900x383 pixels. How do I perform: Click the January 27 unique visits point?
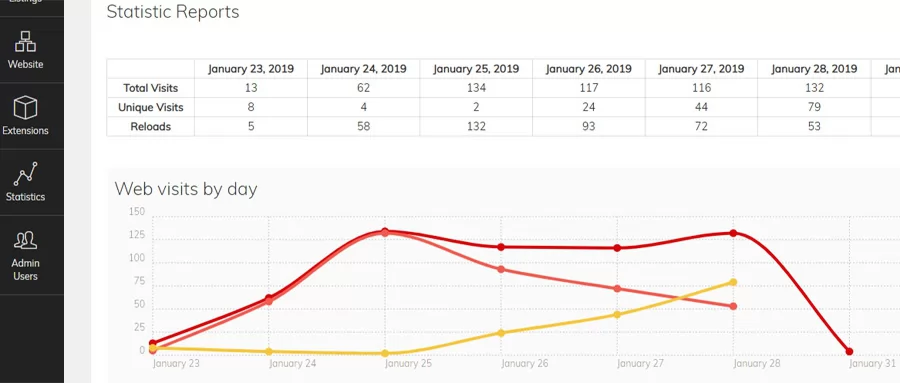point(617,315)
